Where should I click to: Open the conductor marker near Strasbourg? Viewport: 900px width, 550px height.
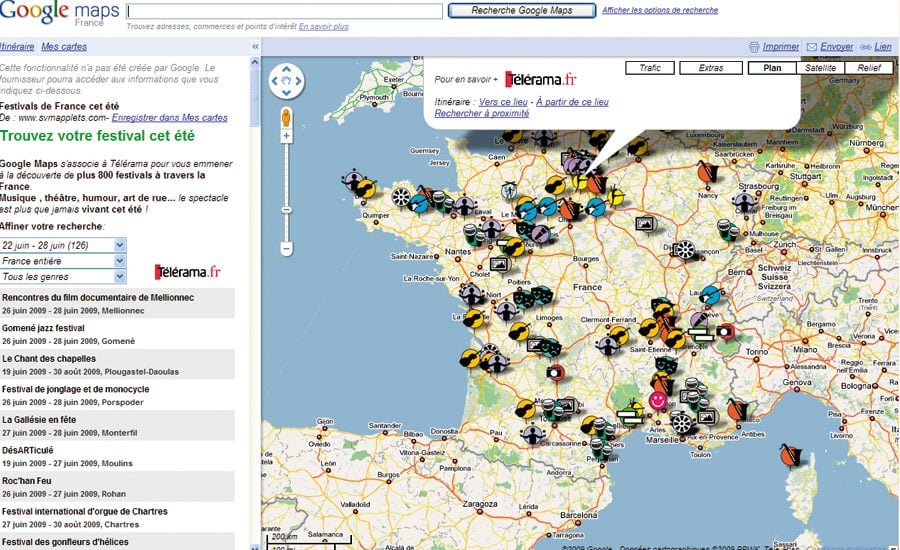pos(744,202)
